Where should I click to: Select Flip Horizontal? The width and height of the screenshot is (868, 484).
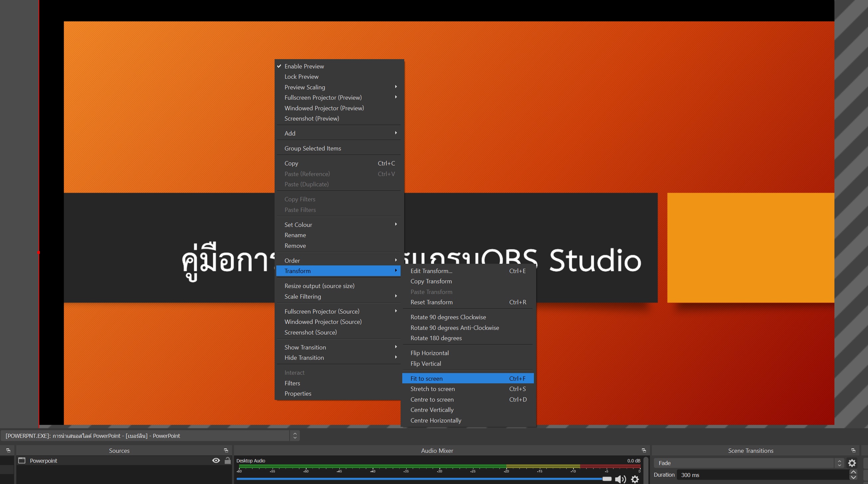[x=468, y=353]
